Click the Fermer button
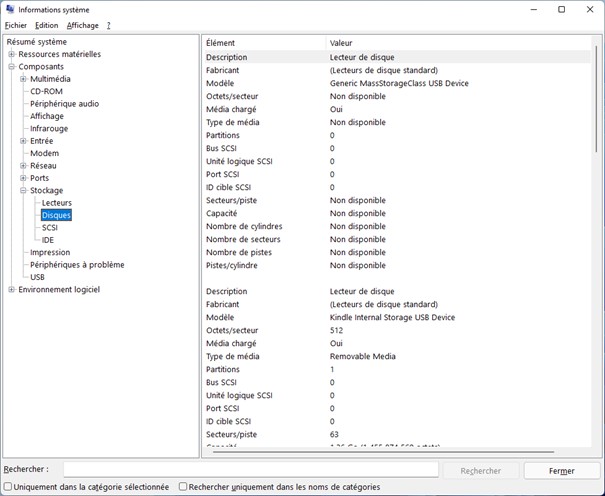The image size is (605, 496). click(x=561, y=470)
